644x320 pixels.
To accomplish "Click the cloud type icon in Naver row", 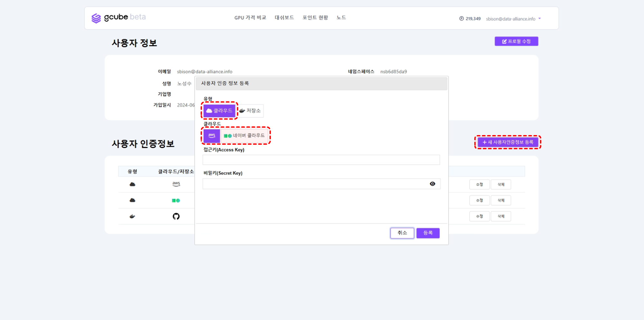I will [x=132, y=200].
